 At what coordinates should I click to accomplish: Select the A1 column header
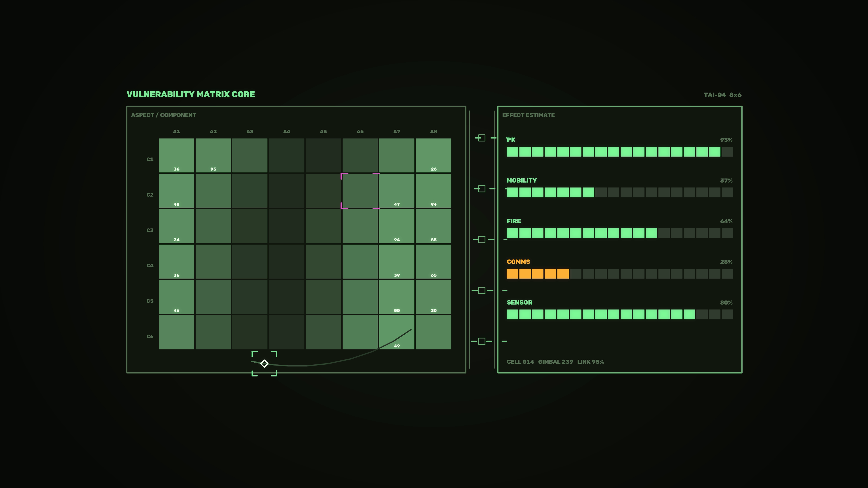coord(177,132)
